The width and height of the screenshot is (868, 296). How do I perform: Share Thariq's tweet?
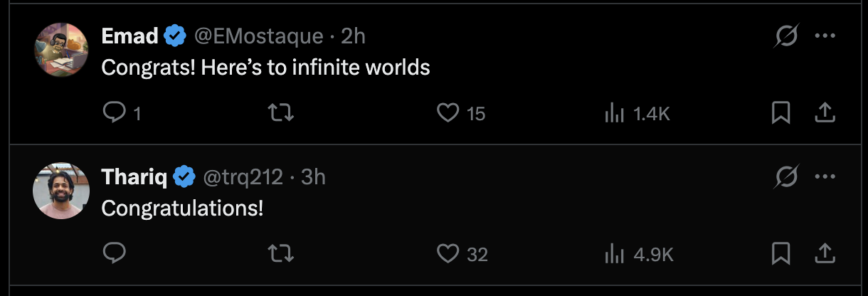(x=825, y=253)
